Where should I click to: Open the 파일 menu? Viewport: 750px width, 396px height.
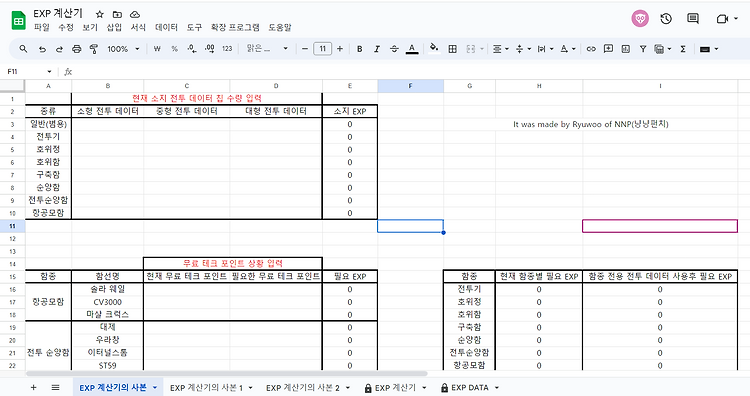[x=42, y=27]
